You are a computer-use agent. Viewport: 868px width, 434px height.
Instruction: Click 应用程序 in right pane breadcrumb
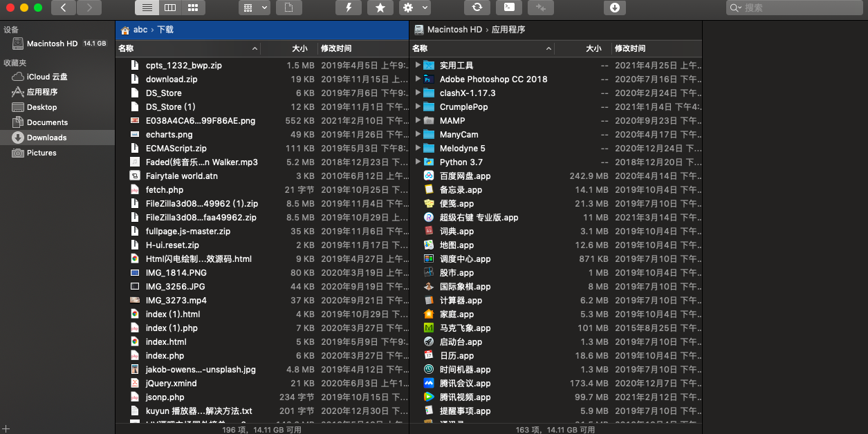[x=508, y=30]
